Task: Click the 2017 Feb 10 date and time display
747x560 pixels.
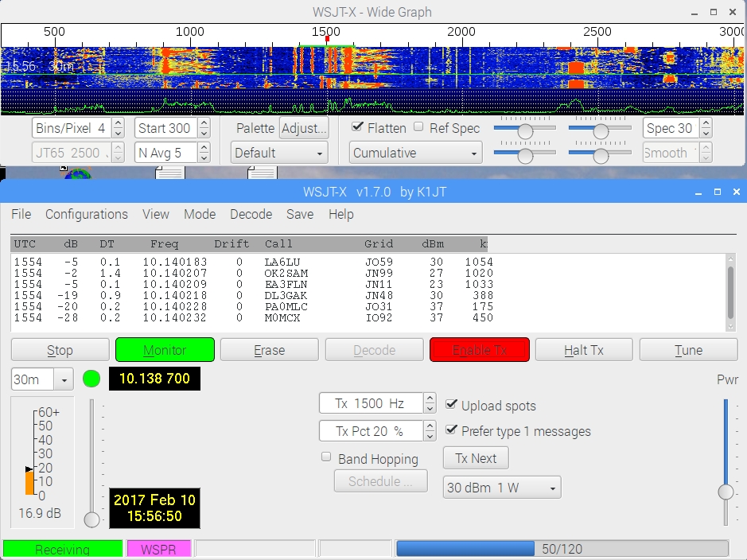Action: tap(155, 508)
